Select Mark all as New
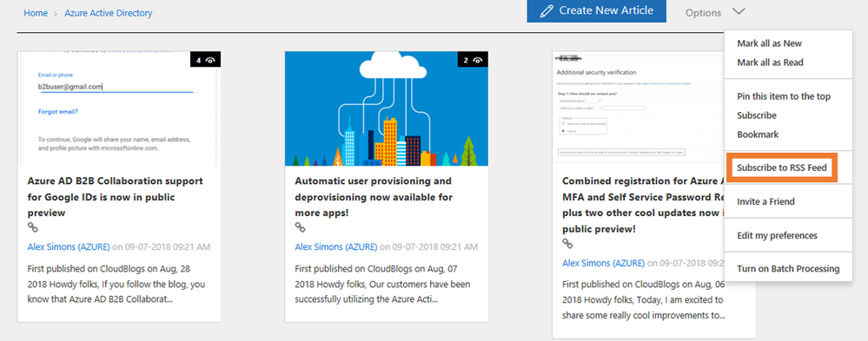The height and width of the screenshot is (341, 868). [x=769, y=43]
